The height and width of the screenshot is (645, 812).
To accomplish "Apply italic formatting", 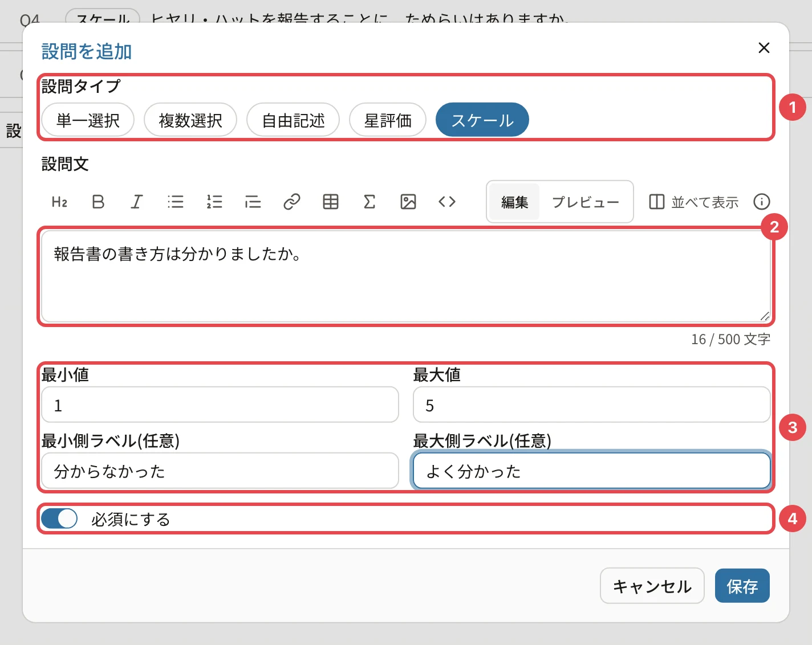I will [x=137, y=202].
